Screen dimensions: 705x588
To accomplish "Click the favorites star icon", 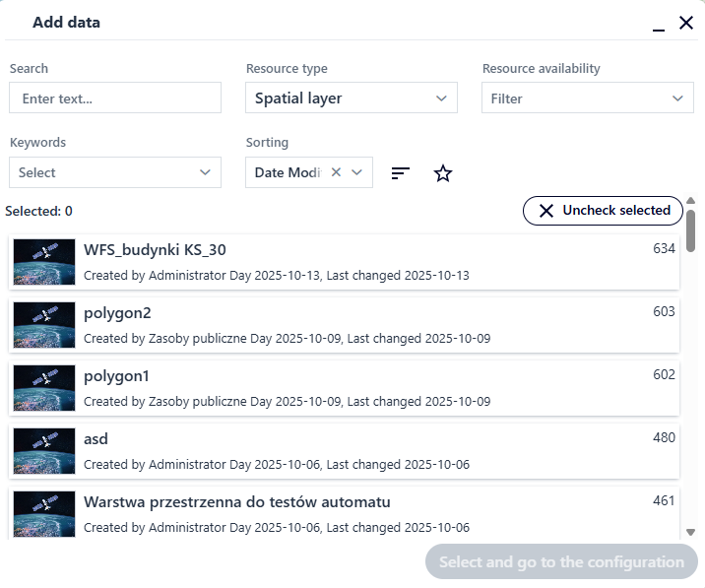I will pos(443,173).
